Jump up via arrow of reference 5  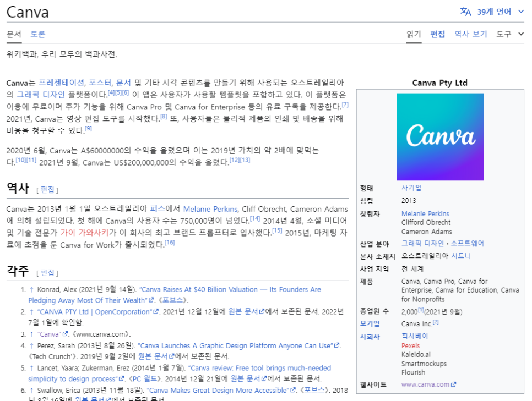(x=31, y=368)
